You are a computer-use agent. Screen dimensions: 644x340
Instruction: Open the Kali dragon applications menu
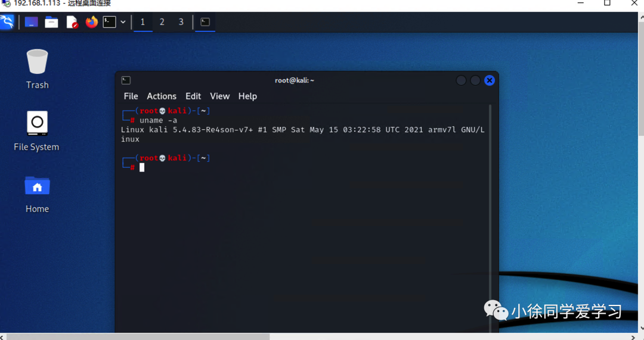point(7,22)
